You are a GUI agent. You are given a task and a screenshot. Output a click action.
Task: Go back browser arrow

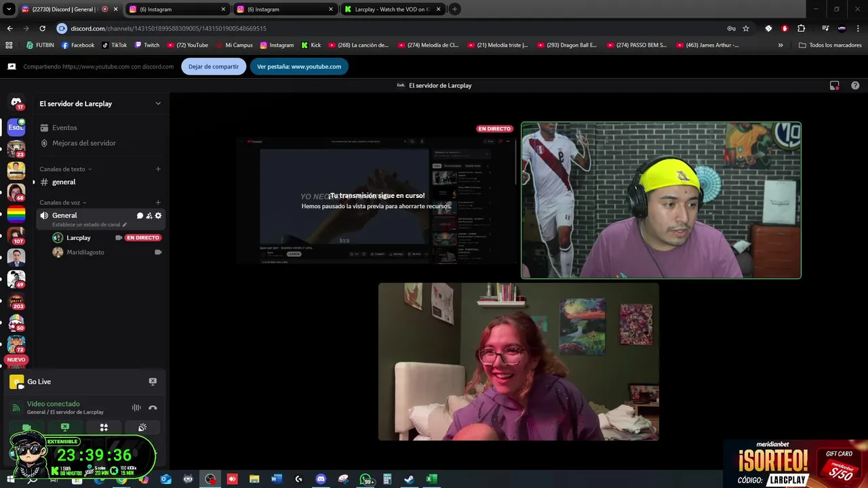pyautogui.click(x=9, y=28)
